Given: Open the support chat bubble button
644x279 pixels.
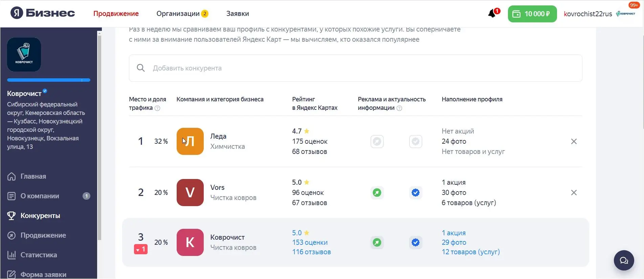Looking at the screenshot, I should pos(624,260).
